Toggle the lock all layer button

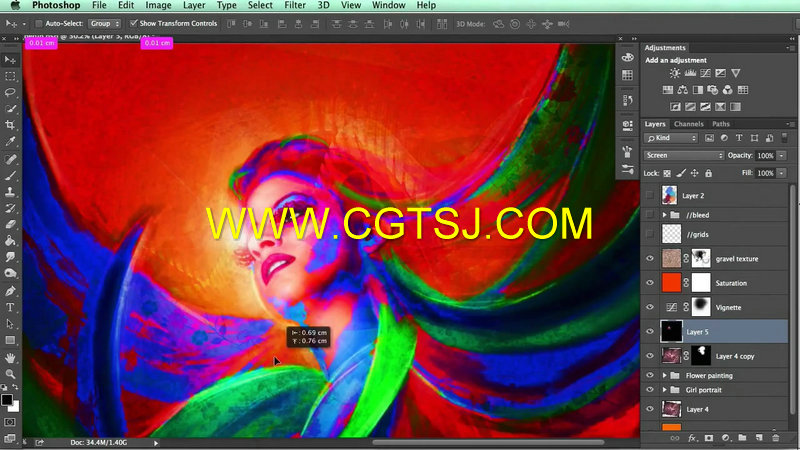click(708, 173)
